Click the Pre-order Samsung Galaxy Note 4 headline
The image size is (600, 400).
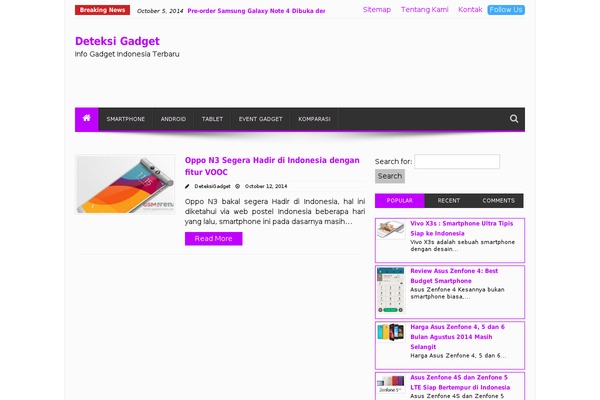pos(256,11)
